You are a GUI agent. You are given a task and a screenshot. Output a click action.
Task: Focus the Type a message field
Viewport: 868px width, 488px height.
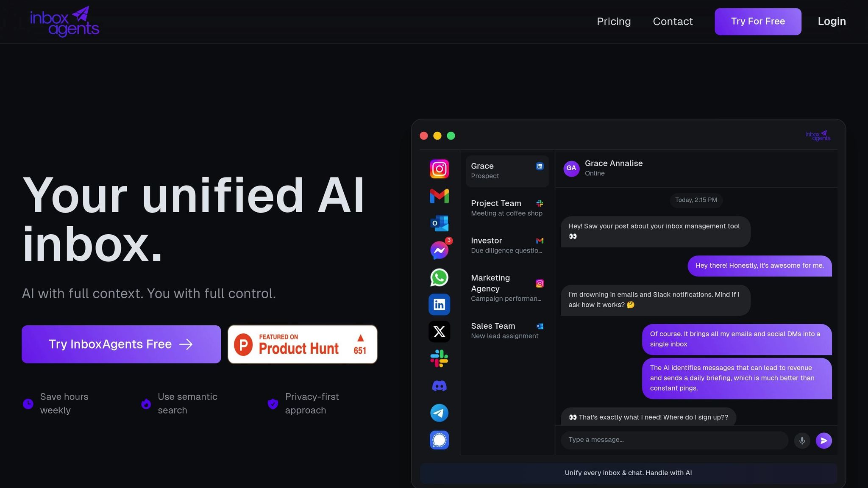coord(674,440)
